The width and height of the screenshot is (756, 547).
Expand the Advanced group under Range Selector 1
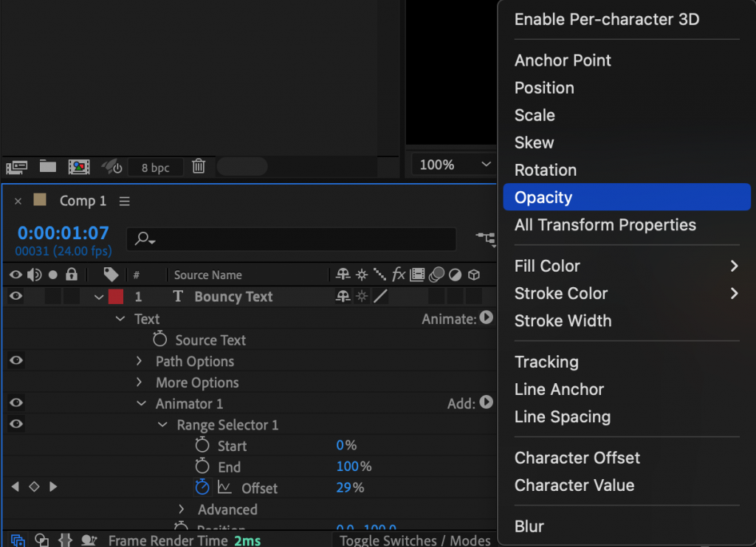click(x=182, y=509)
